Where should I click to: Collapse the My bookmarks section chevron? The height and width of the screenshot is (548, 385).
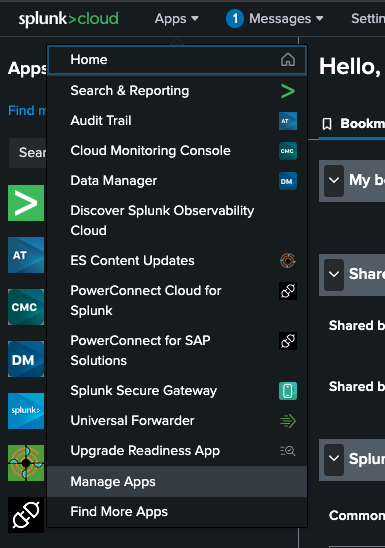click(x=334, y=181)
